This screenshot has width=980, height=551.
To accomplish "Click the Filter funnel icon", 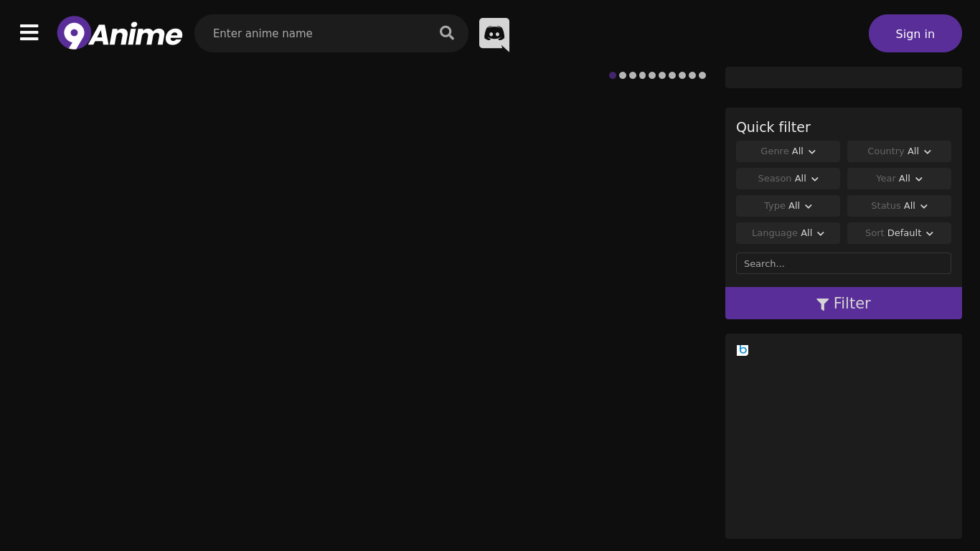I will pos(822,303).
